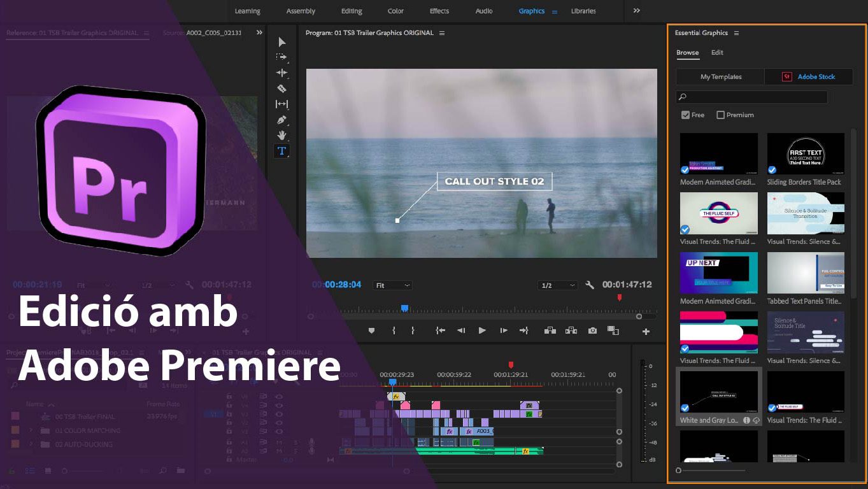Export frame with camera icon
Viewport: 868px width, 489px height.
pyautogui.click(x=593, y=330)
